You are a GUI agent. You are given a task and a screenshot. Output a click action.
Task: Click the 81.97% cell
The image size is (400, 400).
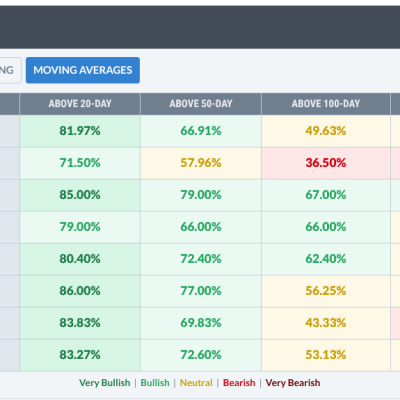80,131
